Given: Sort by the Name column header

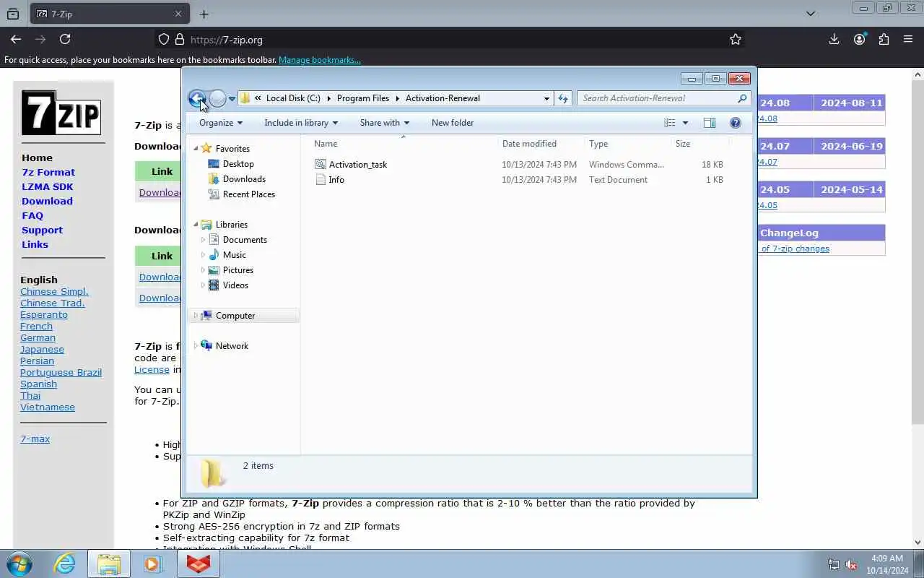Looking at the screenshot, I should click(326, 144).
